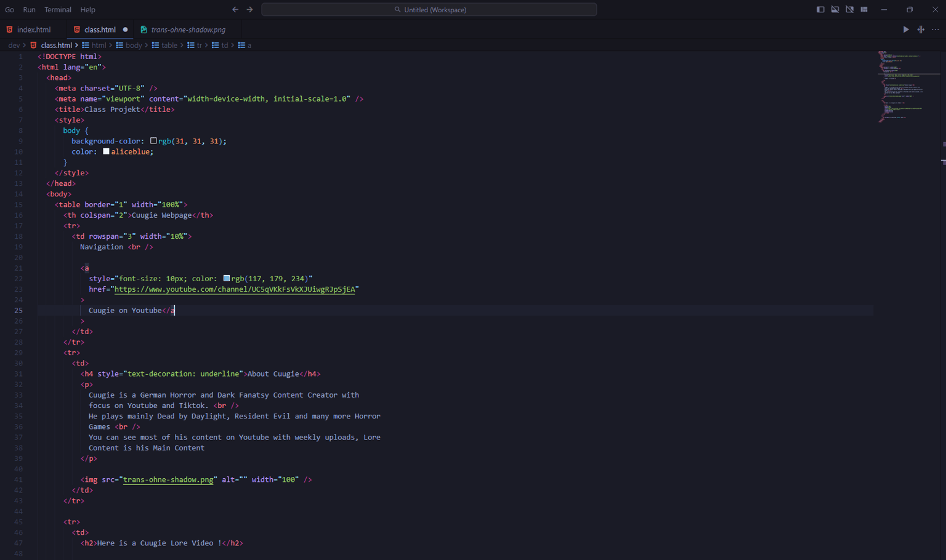This screenshot has height=560, width=946.
Task: Open the Go menu
Action: point(9,10)
